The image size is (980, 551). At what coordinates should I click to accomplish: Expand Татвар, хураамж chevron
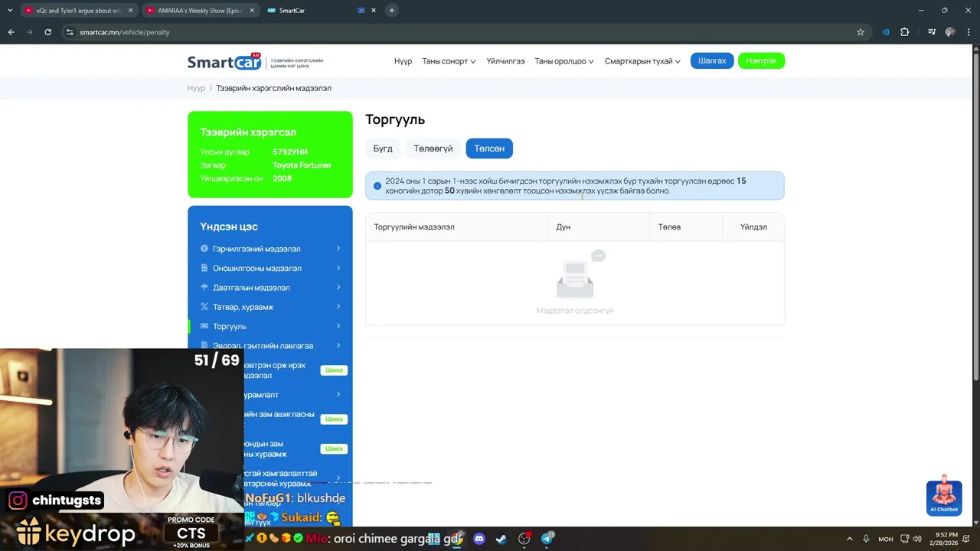[x=338, y=307]
